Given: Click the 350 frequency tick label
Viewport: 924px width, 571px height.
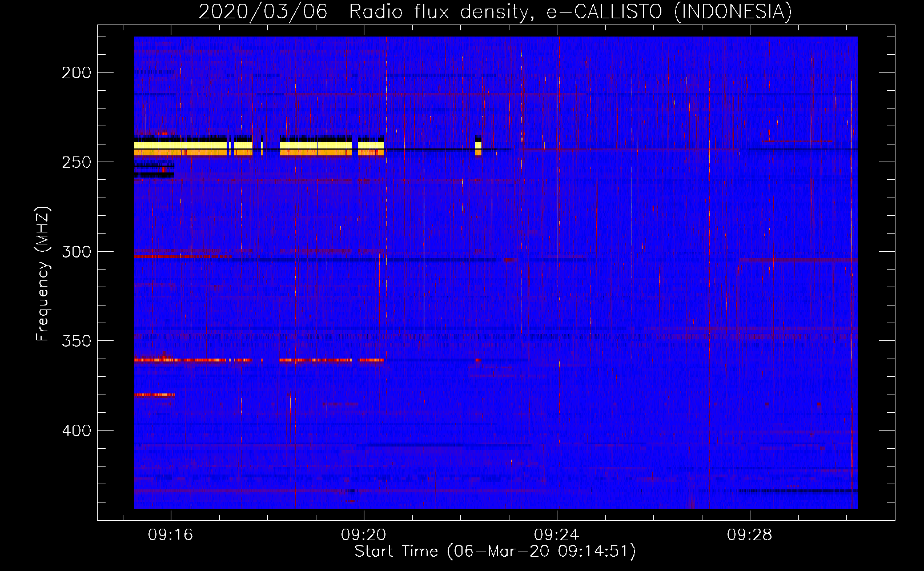Looking at the screenshot, I should (77, 341).
